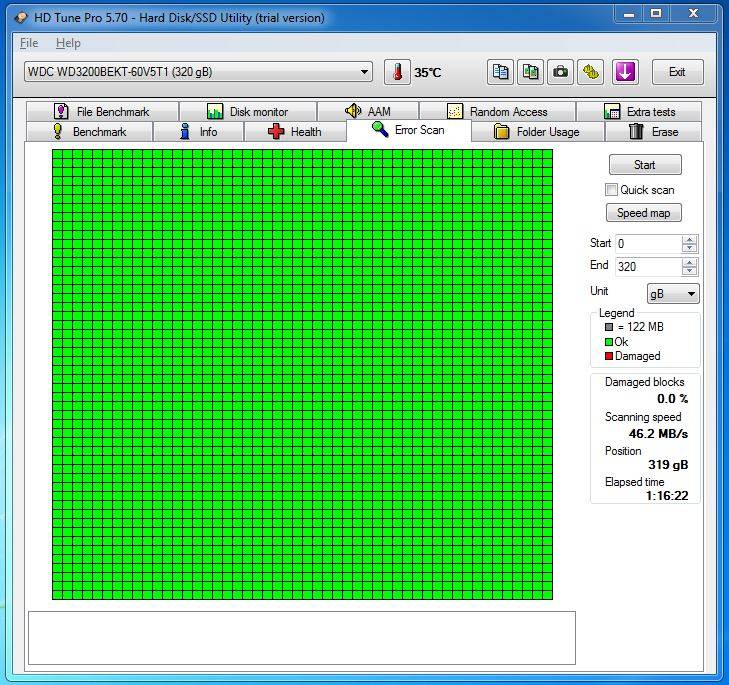Click the thermometer temperature icon

[397, 72]
